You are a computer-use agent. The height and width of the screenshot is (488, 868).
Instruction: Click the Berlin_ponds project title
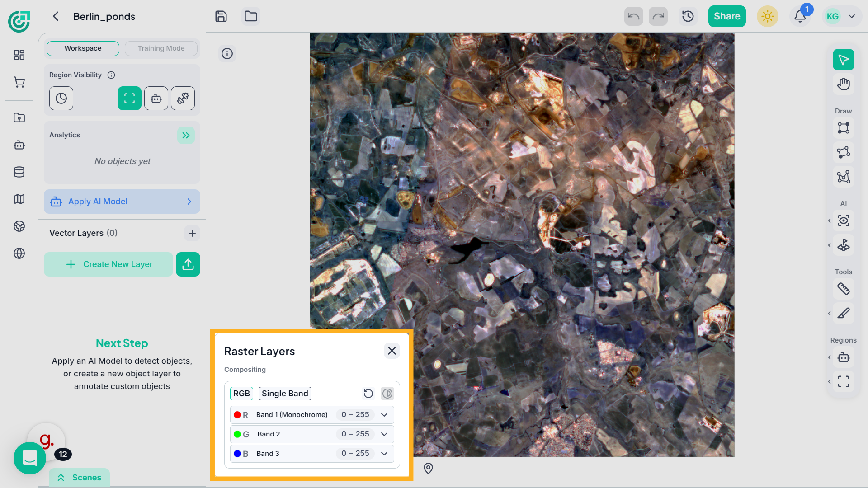tap(104, 16)
